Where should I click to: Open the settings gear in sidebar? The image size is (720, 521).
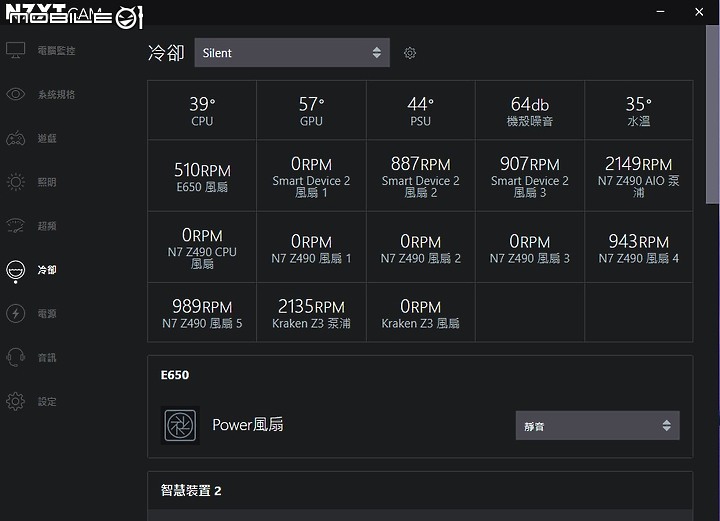pos(16,401)
